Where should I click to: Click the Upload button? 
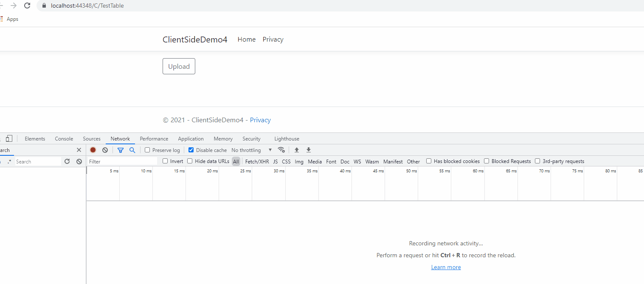(179, 66)
